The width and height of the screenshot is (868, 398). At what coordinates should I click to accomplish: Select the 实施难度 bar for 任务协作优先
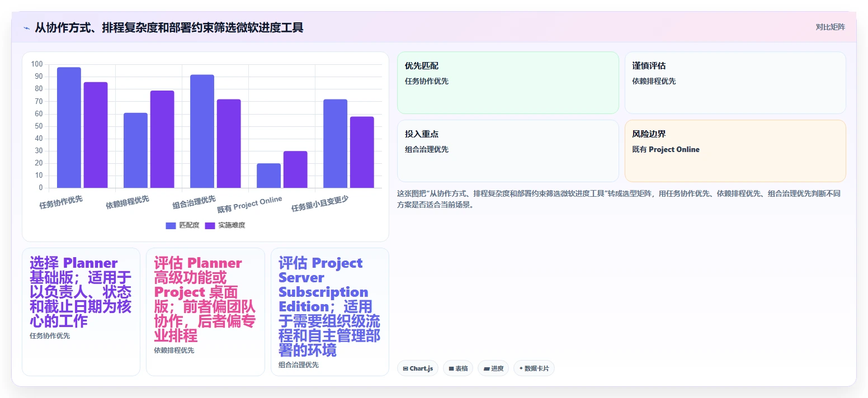(x=96, y=135)
